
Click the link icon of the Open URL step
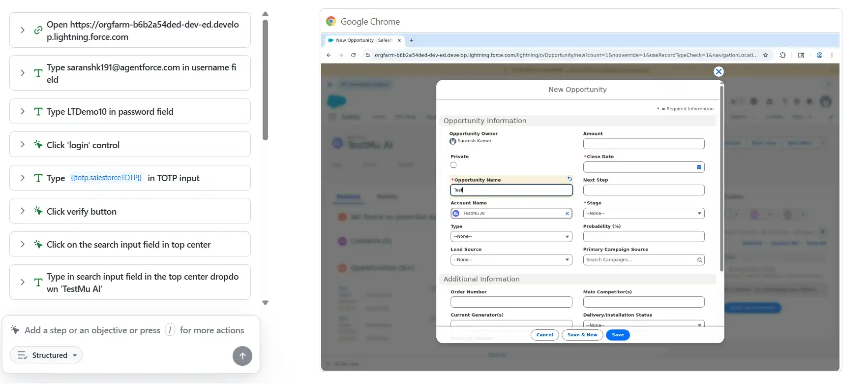38,30
